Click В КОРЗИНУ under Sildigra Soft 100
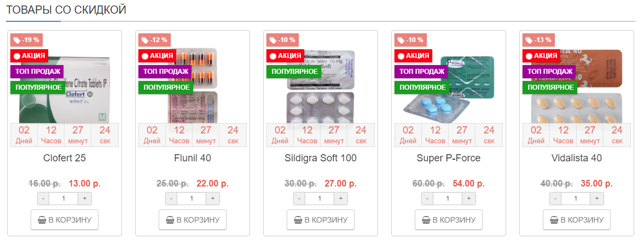 [321, 220]
